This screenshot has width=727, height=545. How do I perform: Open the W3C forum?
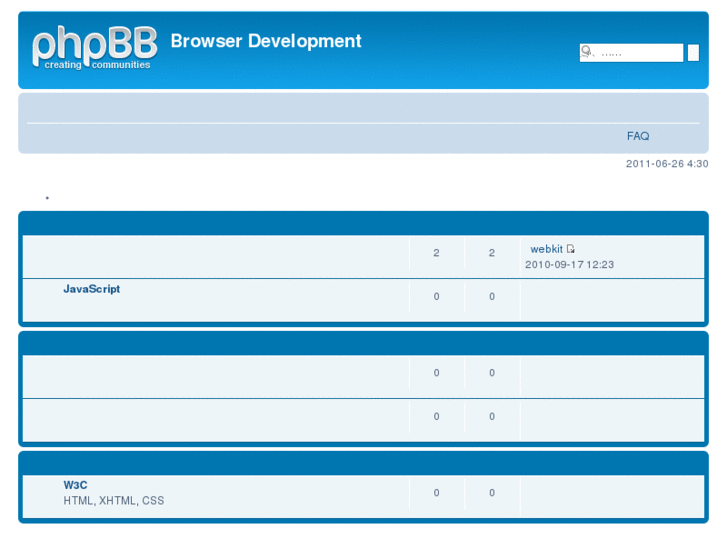coord(75,485)
